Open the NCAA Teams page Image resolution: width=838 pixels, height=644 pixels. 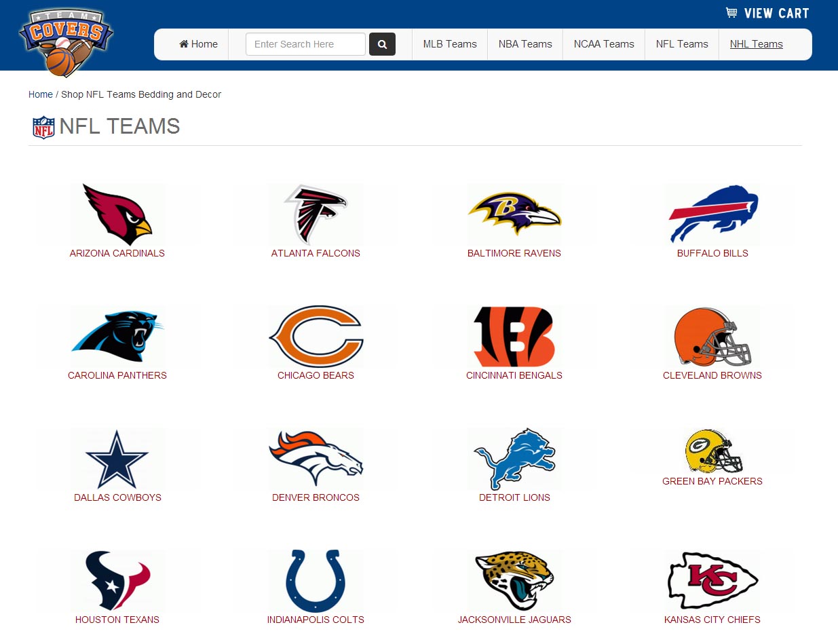(603, 43)
